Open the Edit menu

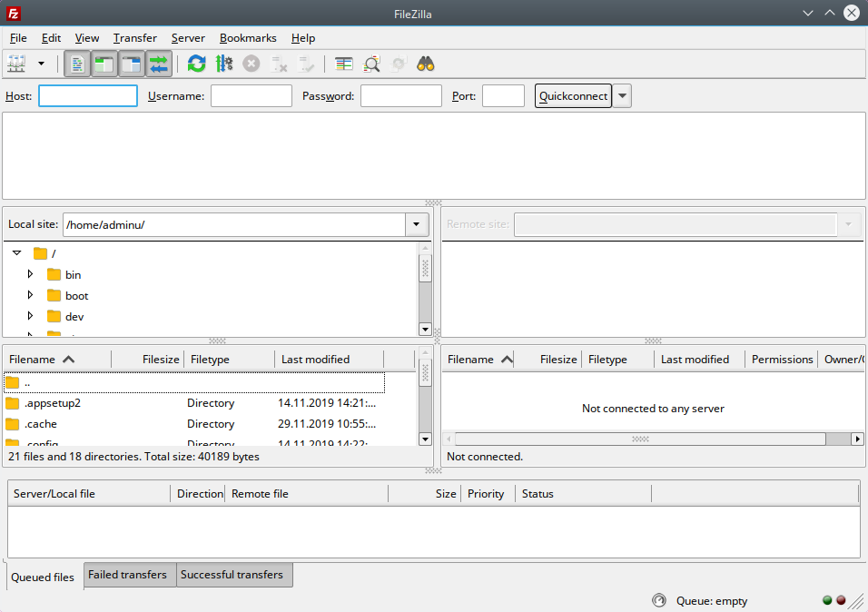52,38
